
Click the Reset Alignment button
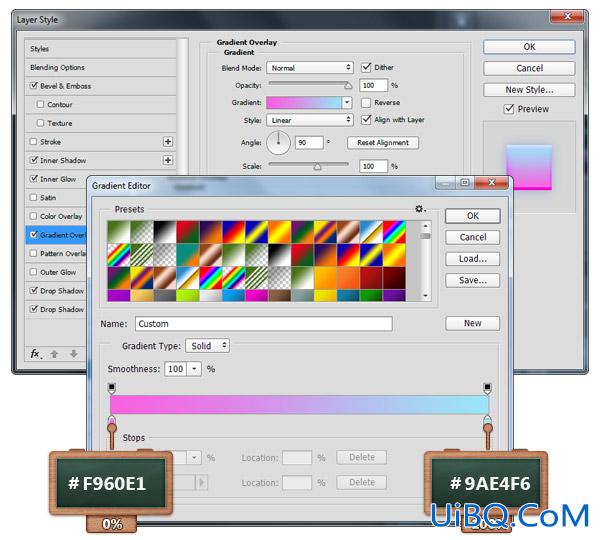tap(383, 143)
